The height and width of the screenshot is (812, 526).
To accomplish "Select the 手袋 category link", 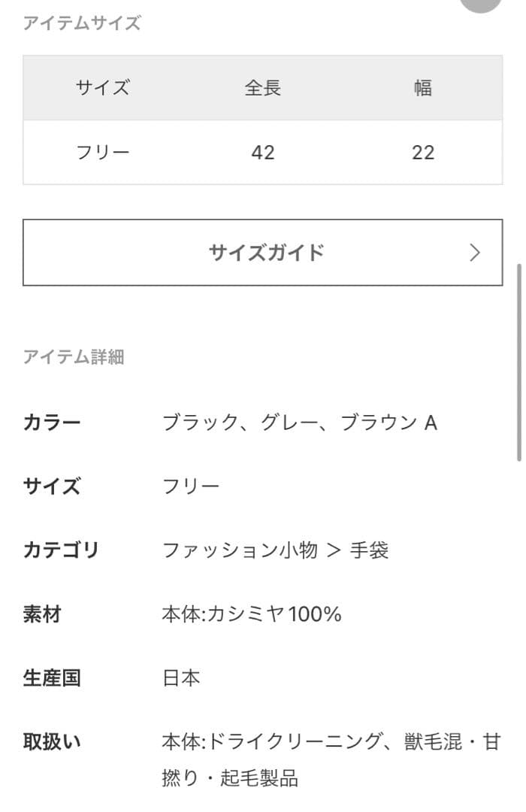I will click(367, 550).
